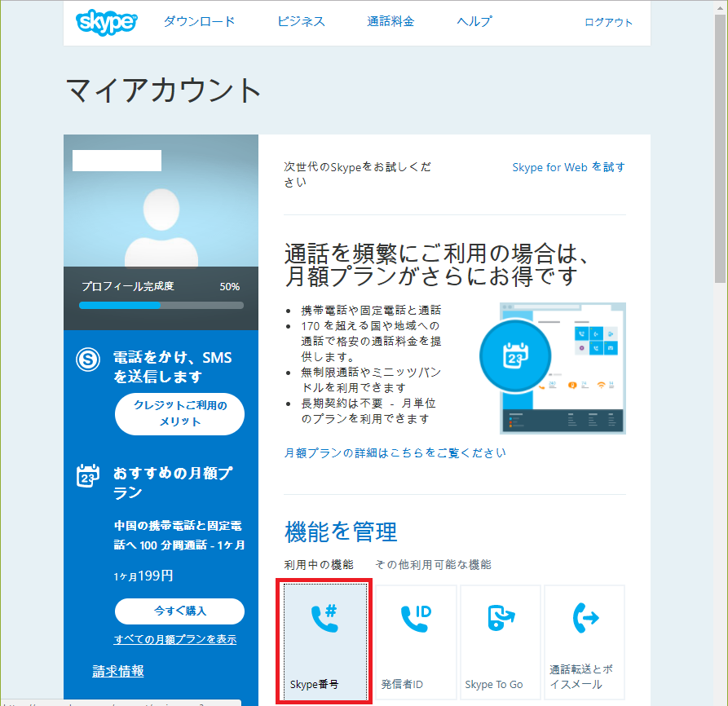Click the calendar icon beside おすすめの月額プラン
Image resolution: width=728 pixels, height=706 pixels.
[88, 476]
